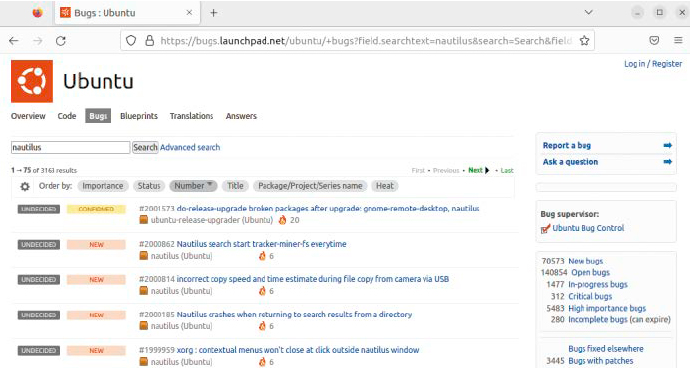Click the Firefox icon on the tab bar

[x=37, y=13]
